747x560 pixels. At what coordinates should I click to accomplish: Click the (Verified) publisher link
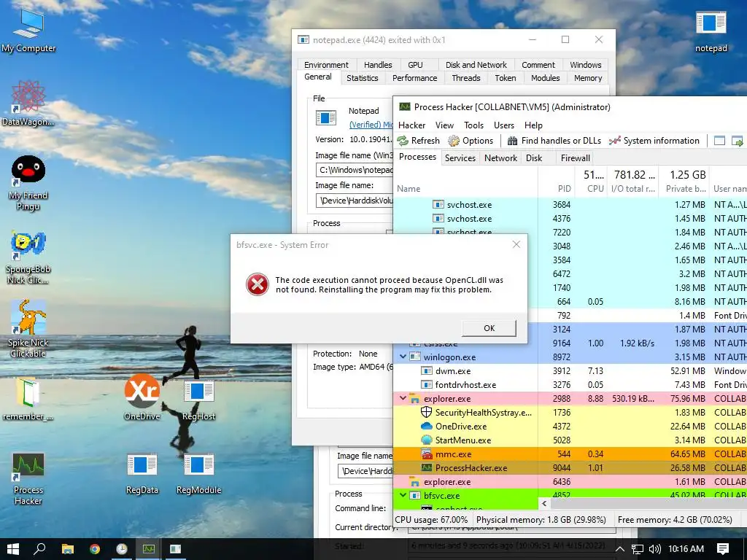[371, 125]
